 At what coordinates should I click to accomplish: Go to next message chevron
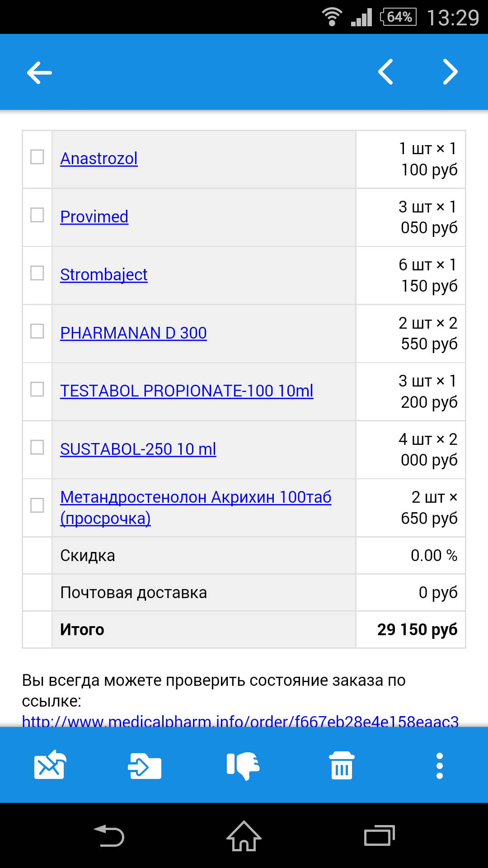(450, 72)
